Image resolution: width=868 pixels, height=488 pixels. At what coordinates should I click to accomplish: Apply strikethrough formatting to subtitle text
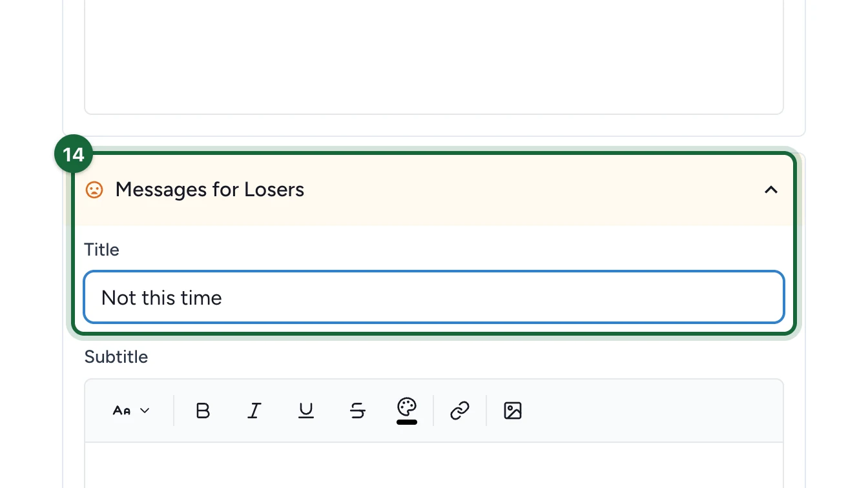(358, 411)
